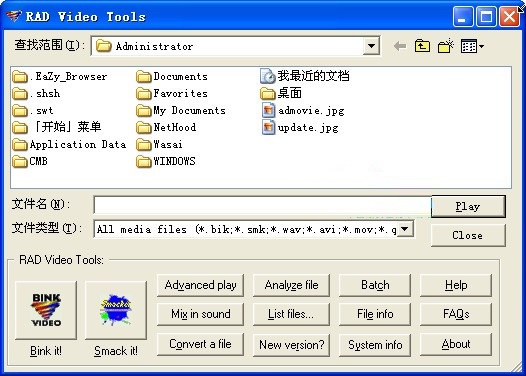Click the Bink it! label
This screenshot has height=376, width=526.
[x=46, y=351]
